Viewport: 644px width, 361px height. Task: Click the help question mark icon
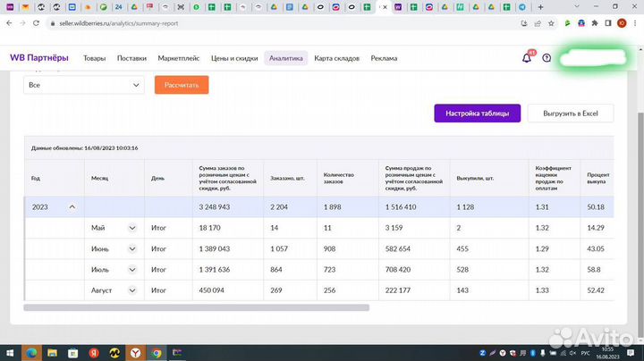click(x=547, y=58)
